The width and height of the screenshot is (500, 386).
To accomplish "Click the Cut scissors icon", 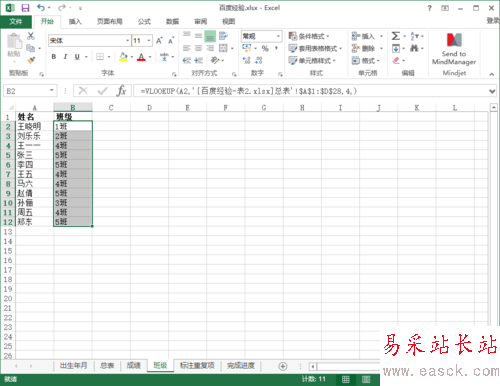I will click(x=31, y=36).
